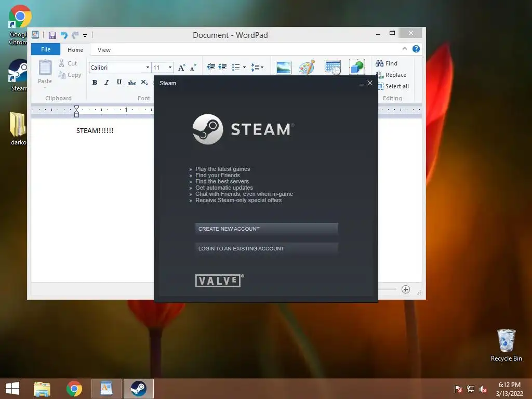Maximize the WordPad window
Viewport: 532px width, 399px height.
point(392,33)
